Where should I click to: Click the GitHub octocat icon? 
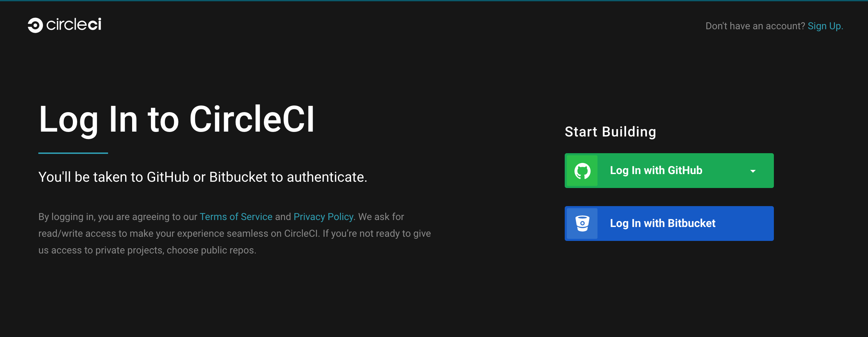point(582,171)
